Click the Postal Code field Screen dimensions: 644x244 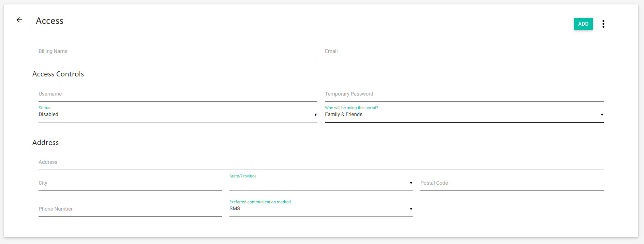tap(511, 183)
